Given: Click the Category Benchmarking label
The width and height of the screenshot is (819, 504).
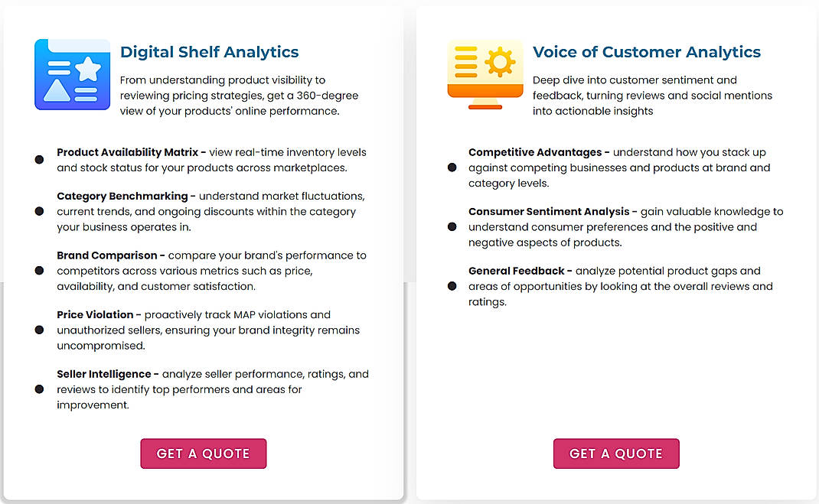Looking at the screenshot, I should click(122, 196).
